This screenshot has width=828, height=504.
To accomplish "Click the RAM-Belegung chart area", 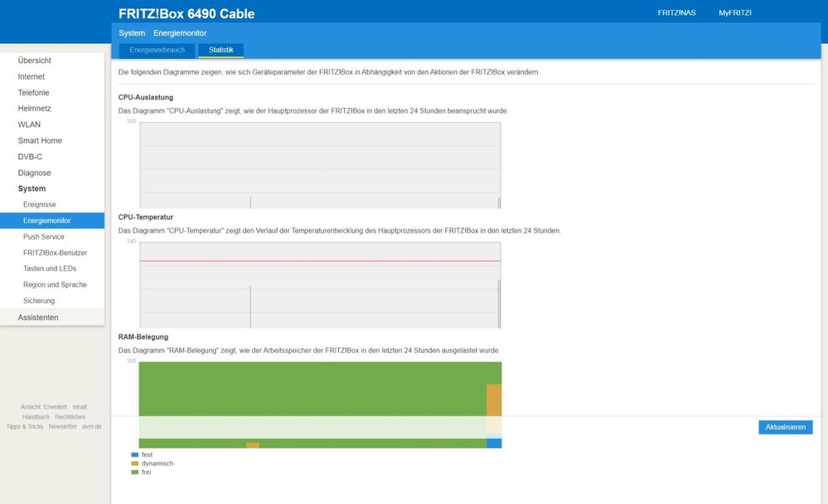I will tap(320, 405).
